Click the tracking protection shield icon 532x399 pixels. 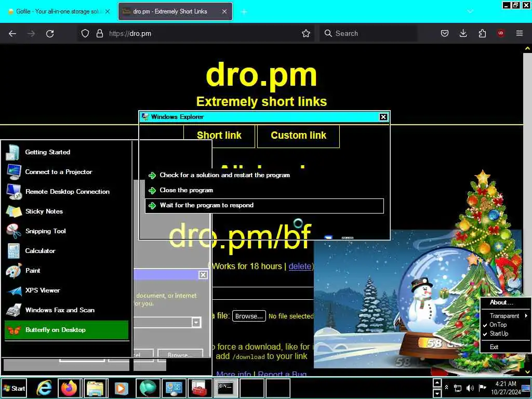pyautogui.click(x=85, y=33)
